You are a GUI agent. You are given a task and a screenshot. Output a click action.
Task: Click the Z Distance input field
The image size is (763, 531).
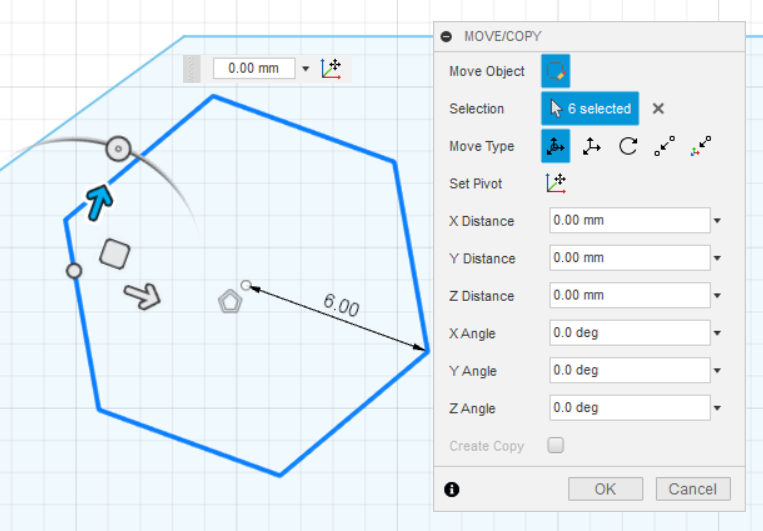630,295
